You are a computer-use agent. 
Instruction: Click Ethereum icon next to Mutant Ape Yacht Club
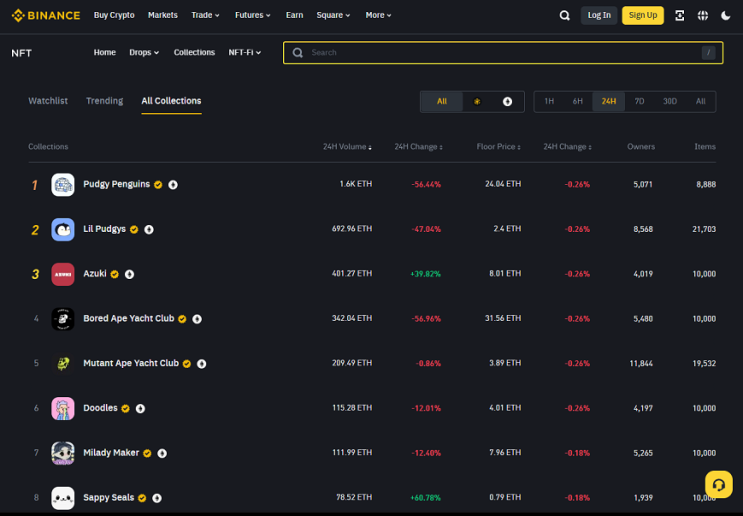click(x=201, y=364)
